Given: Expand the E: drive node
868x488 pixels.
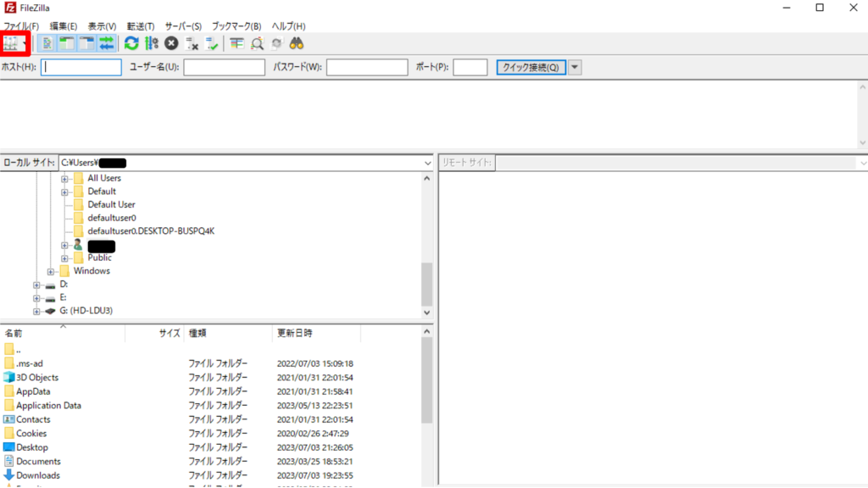Looking at the screenshot, I should point(36,298).
